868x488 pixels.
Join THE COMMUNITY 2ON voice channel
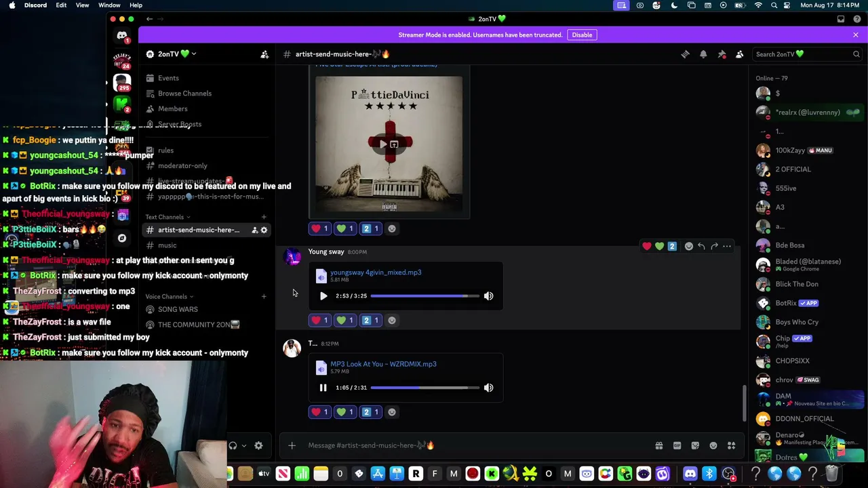(x=198, y=325)
